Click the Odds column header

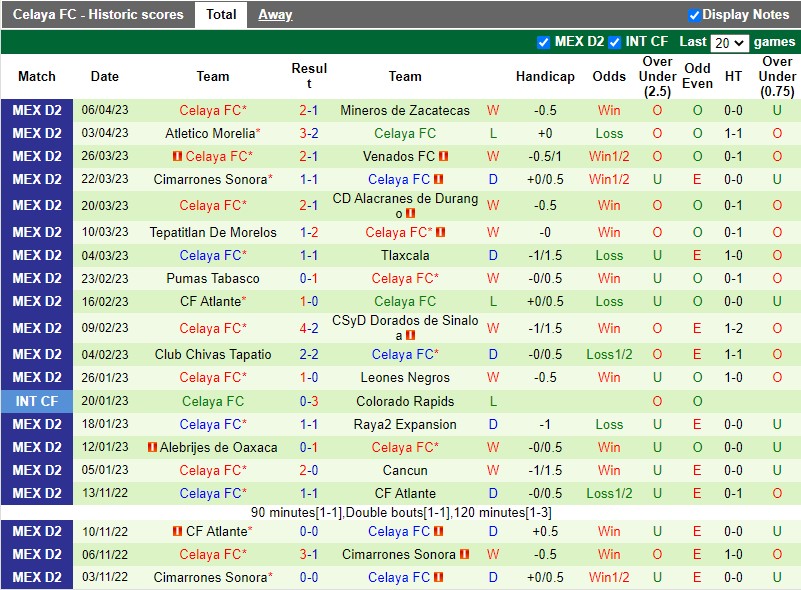pos(609,77)
